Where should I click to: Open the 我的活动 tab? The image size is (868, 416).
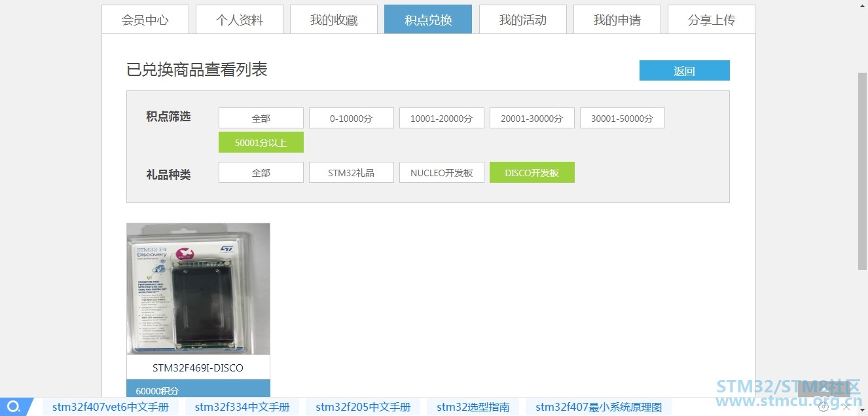click(x=522, y=20)
